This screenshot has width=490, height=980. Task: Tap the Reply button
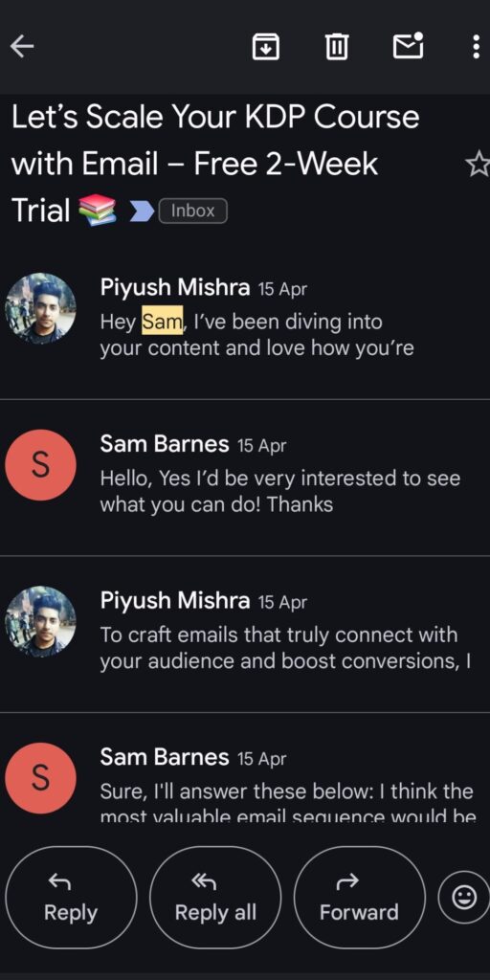(x=71, y=898)
